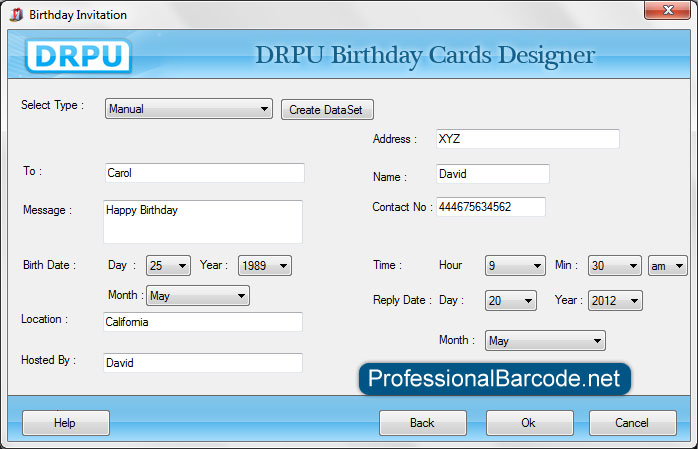The width and height of the screenshot is (698, 449).
Task: Click the "Select Type :" label
Action: tap(52, 105)
